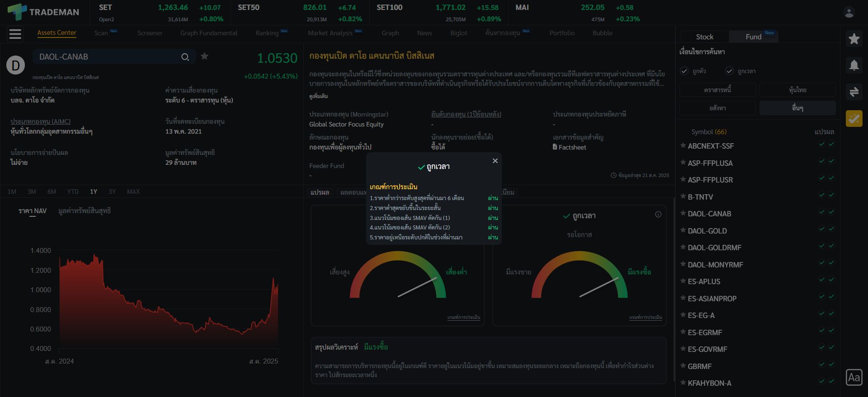
Task: Click the user profile avatar icon
Action: 849,13
